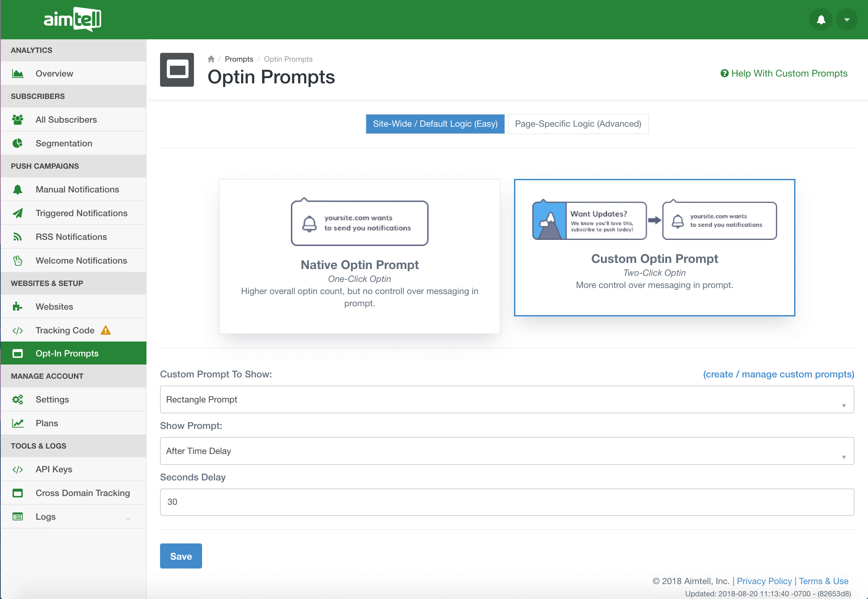The width and height of the screenshot is (868, 599).
Task: Click Optin Prompts breadcrumb text
Action: 288,59
